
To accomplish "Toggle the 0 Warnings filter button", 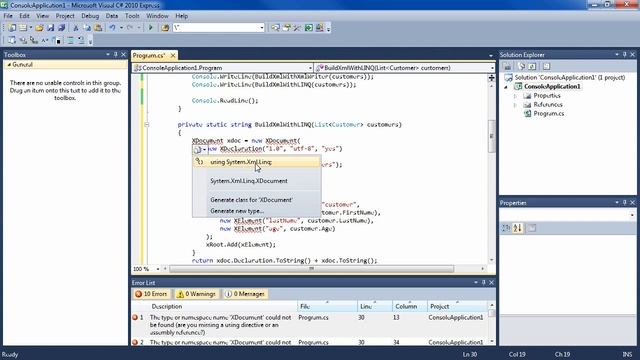I will (196, 294).
